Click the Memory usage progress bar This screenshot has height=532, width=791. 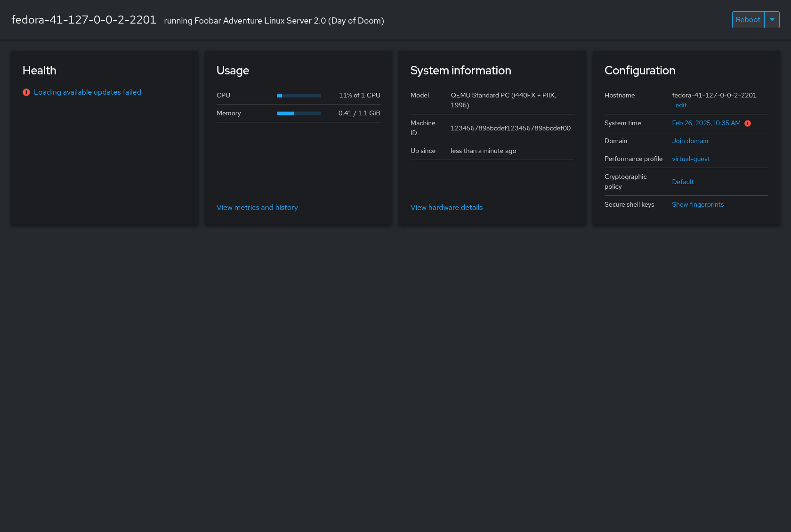point(299,113)
